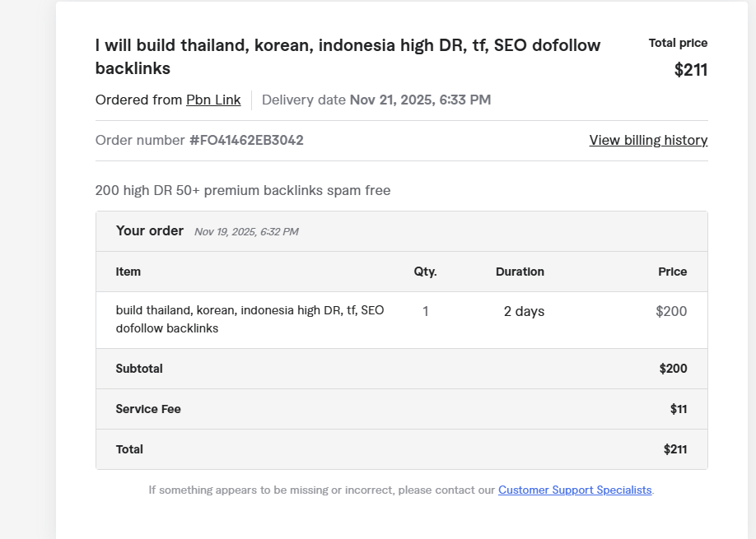
Task: Click the 2 days duration value
Action: point(524,311)
